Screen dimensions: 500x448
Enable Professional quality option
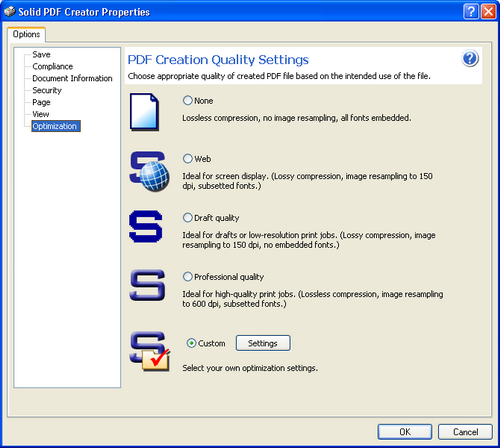(188, 277)
